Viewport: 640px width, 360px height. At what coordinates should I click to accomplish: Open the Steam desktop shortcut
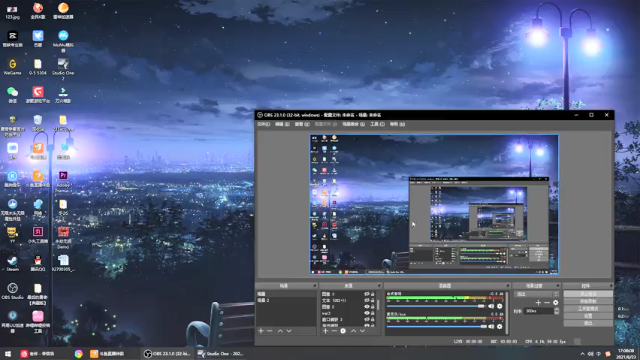[x=13, y=263]
